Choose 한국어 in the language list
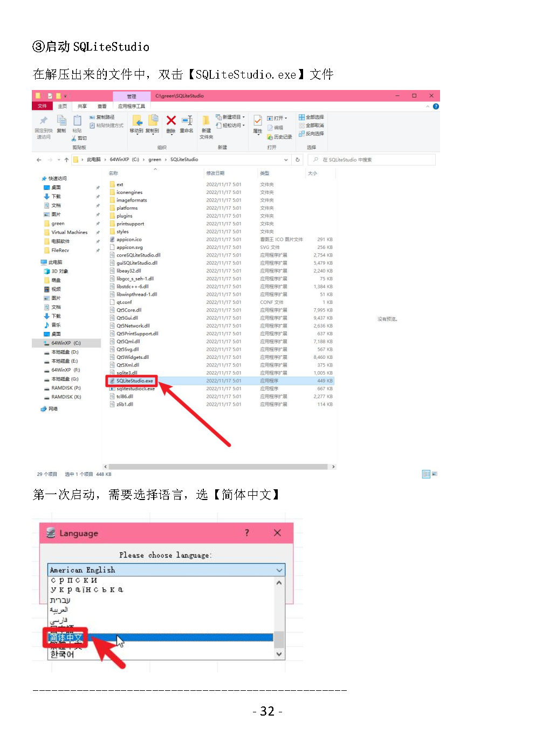Screen dimensions: 535x756 [62, 654]
